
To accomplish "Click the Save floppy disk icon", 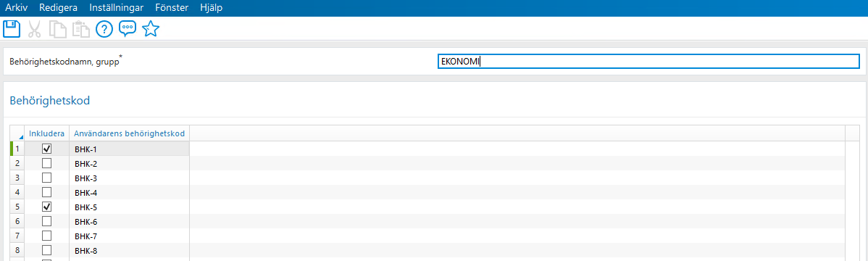I will 12,29.
